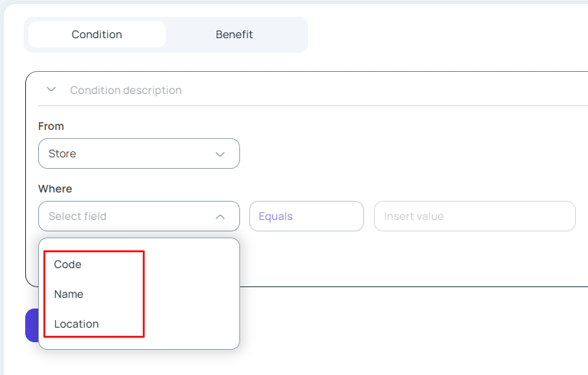This screenshot has width=588, height=375.
Task: Pick Location from the field list
Action: [76, 324]
